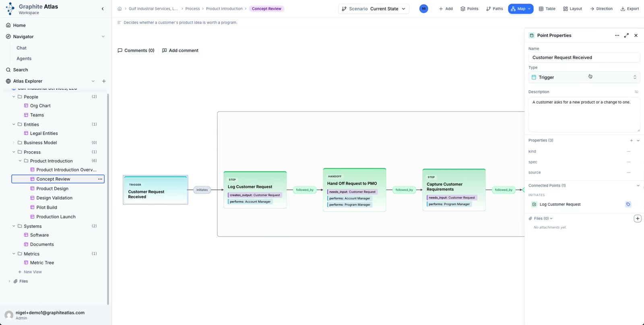Add a new property with plus icon

(631, 140)
